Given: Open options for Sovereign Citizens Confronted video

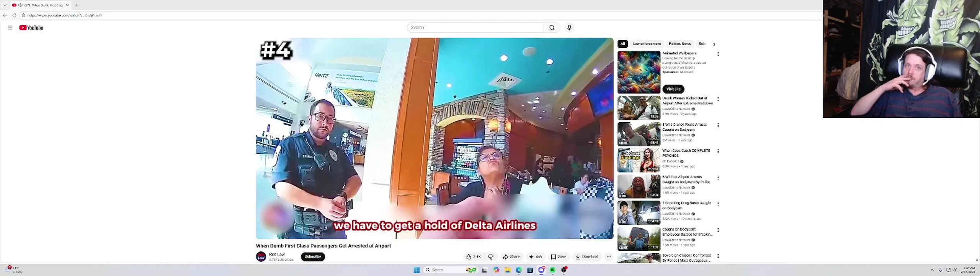Looking at the screenshot, I should 718,256.
